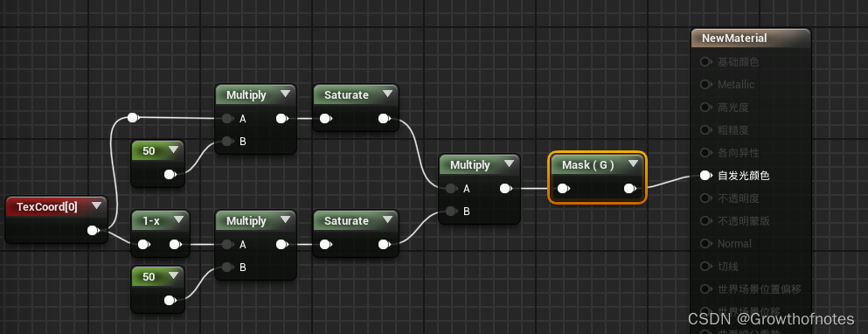
Task: Click the 不透明蒙版 pin on NewMaterial
Action: 705,220
